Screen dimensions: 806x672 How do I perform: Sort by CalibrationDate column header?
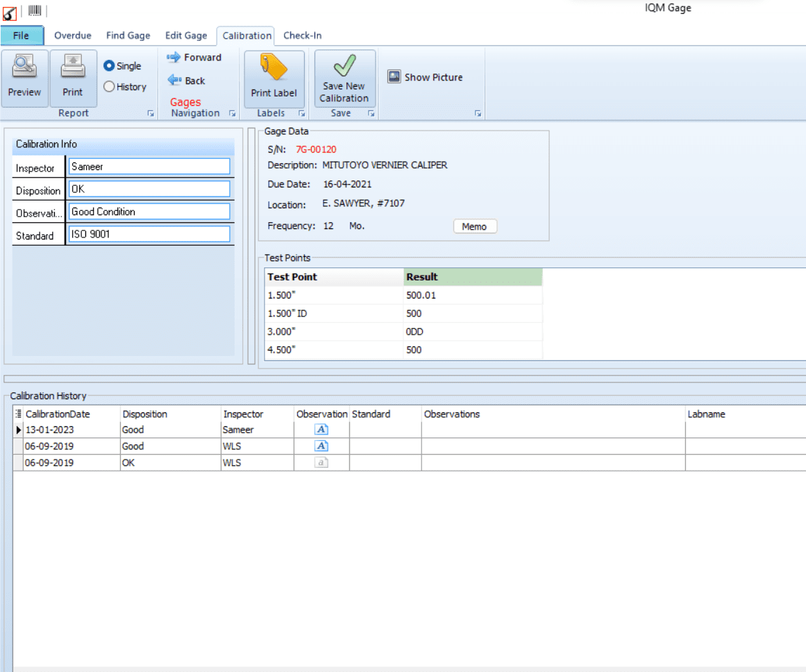pyautogui.click(x=71, y=414)
